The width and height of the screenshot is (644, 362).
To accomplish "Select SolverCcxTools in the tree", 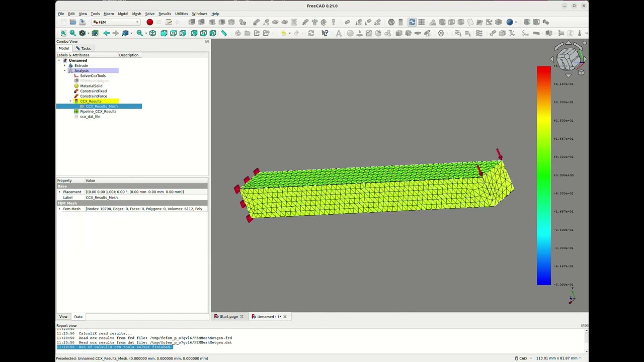I will (93, 76).
